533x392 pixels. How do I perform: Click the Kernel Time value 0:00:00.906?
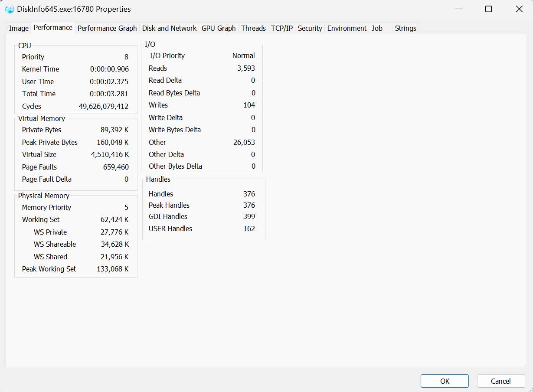(x=109, y=69)
